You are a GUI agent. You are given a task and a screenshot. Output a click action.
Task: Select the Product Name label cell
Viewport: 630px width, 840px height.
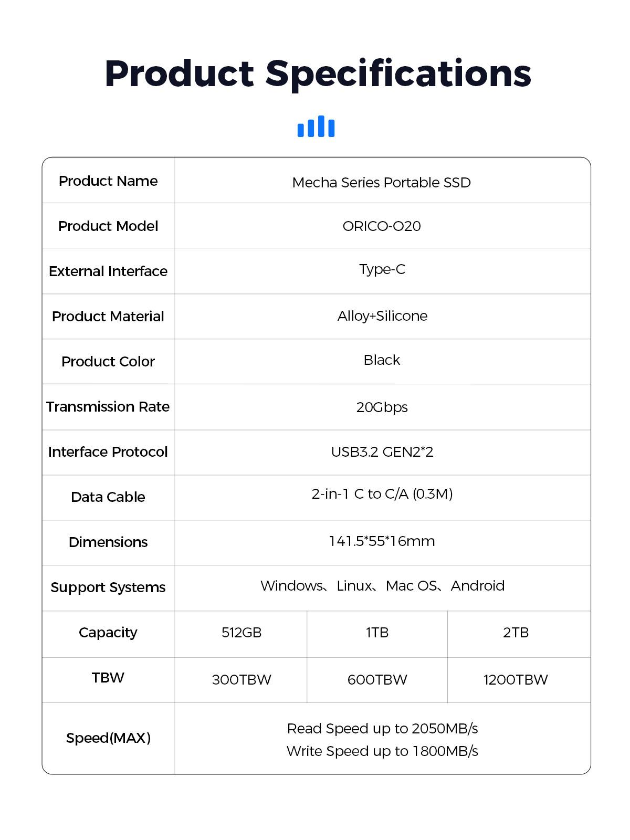pyautogui.click(x=108, y=181)
